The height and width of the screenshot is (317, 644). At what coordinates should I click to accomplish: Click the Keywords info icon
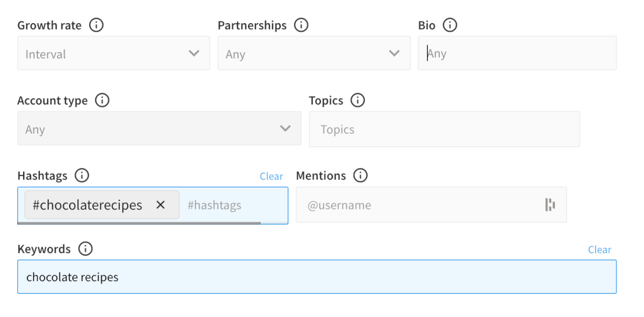pos(85,249)
